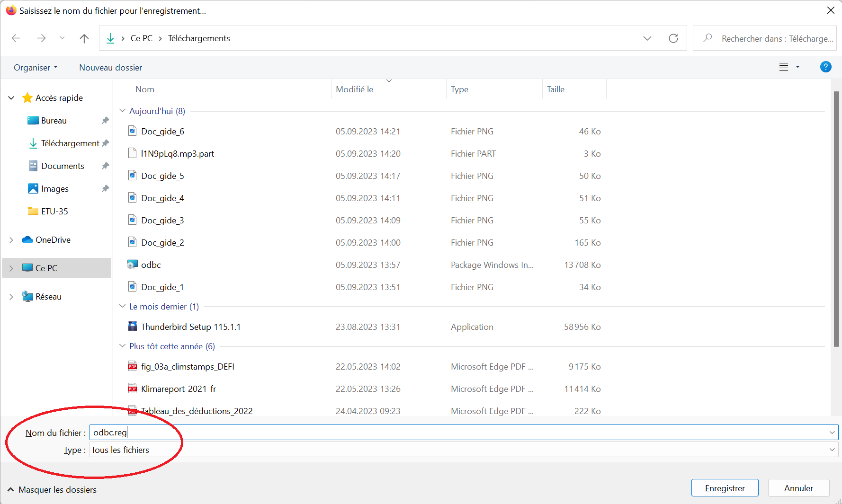Open the Bureau folder in quick access
This screenshot has width=842, height=504.
tap(54, 121)
